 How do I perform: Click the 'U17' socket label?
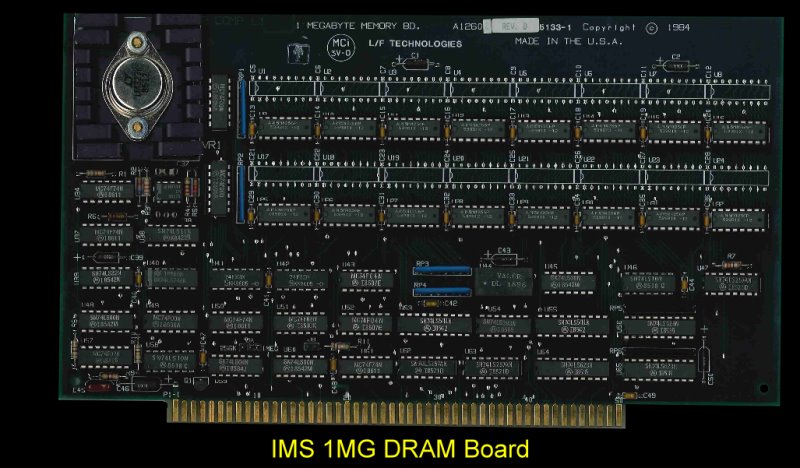pyautogui.click(x=263, y=158)
